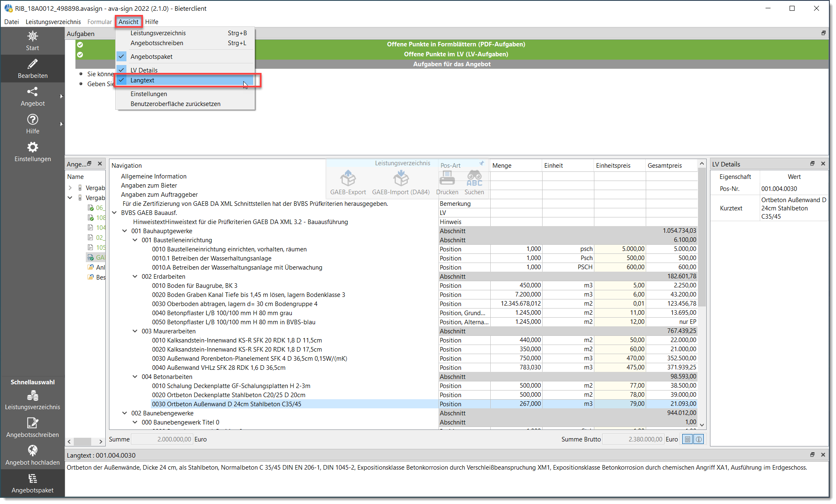Open Angaben zum Bieter
836x504 pixels.
(x=149, y=186)
